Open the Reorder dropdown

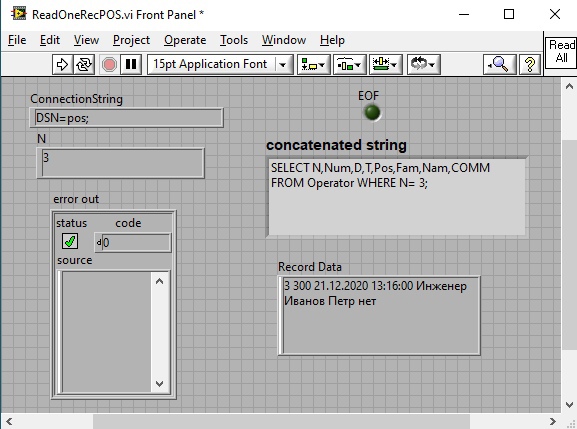pyautogui.click(x=424, y=64)
